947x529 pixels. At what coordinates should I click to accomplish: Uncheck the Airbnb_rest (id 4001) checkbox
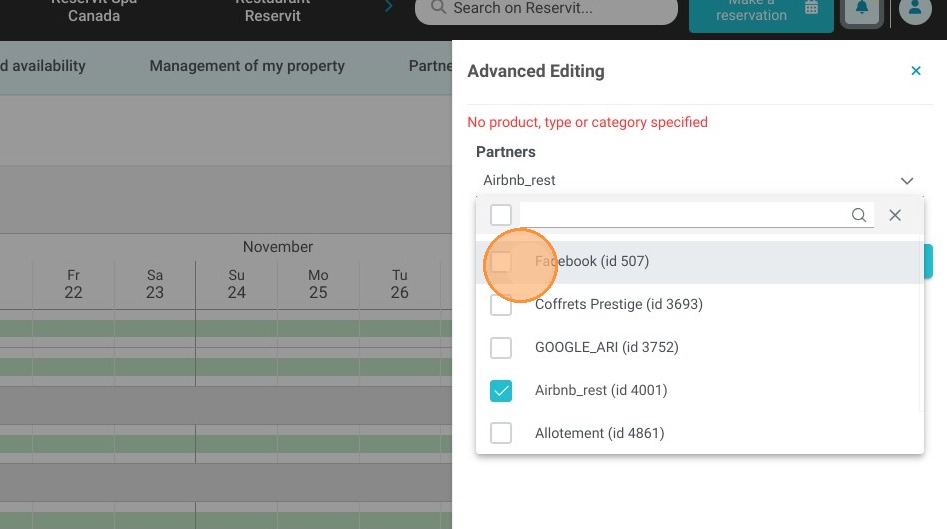501,391
